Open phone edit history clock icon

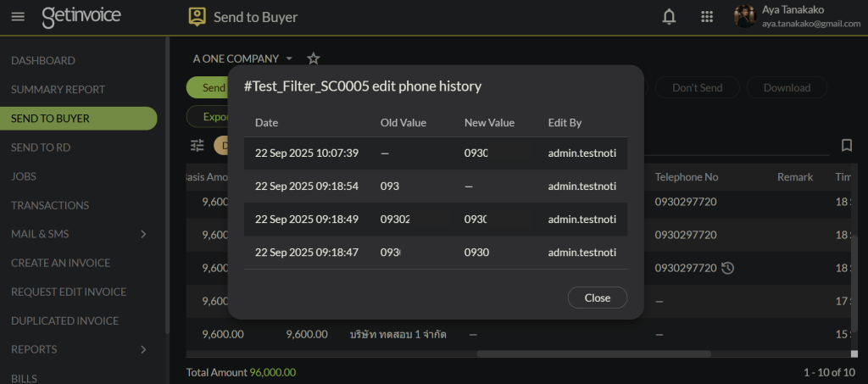click(727, 268)
